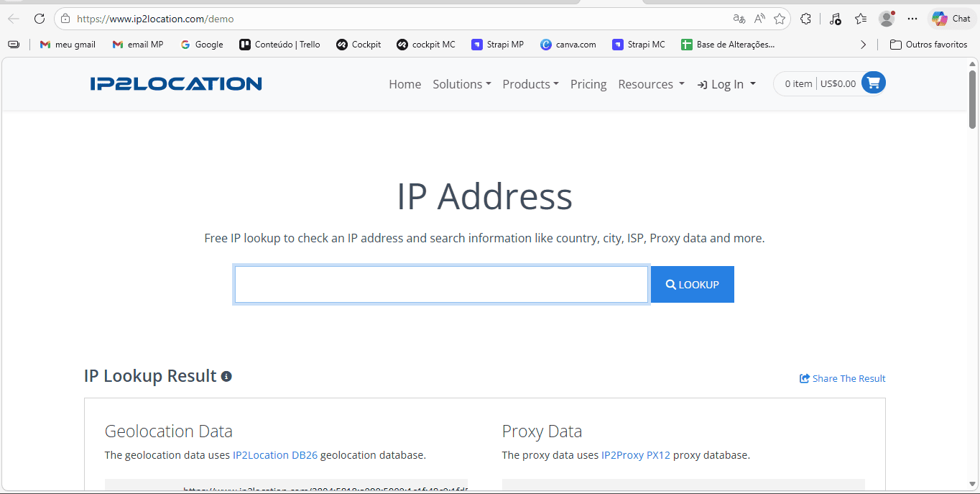Open Conteúdo | Trello bookmark
The height and width of the screenshot is (494, 980).
coord(280,45)
